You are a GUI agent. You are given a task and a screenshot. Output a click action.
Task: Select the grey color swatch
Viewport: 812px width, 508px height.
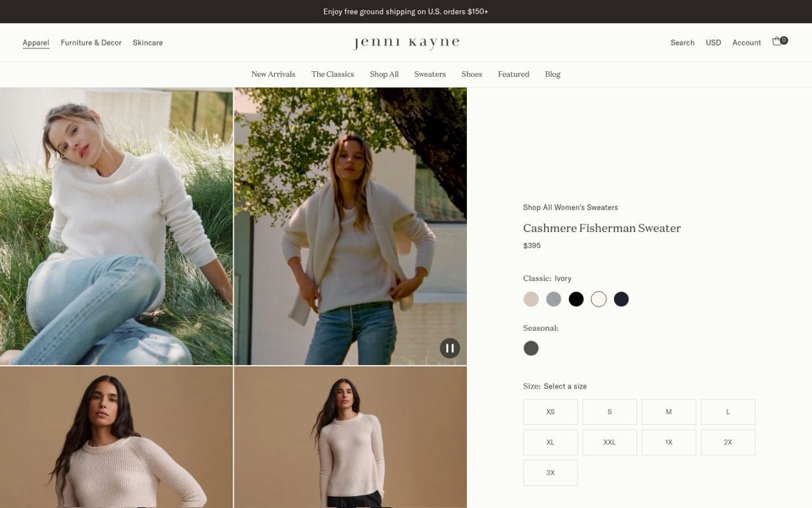(x=553, y=299)
